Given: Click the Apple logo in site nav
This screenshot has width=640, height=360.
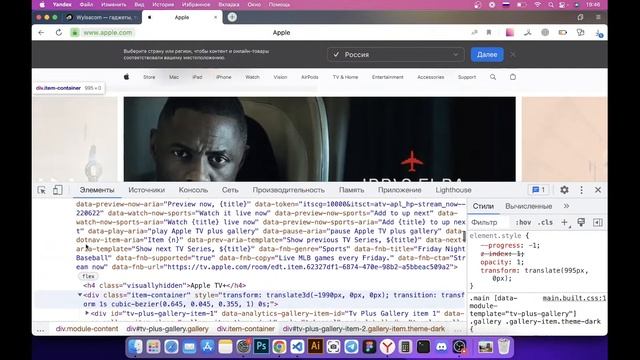Looking at the screenshot, I should [127, 77].
